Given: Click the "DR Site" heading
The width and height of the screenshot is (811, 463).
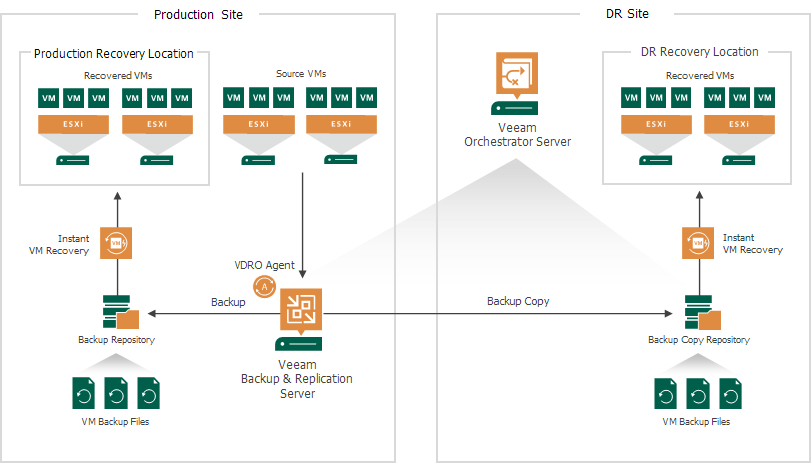Looking at the screenshot, I should pos(627,13).
